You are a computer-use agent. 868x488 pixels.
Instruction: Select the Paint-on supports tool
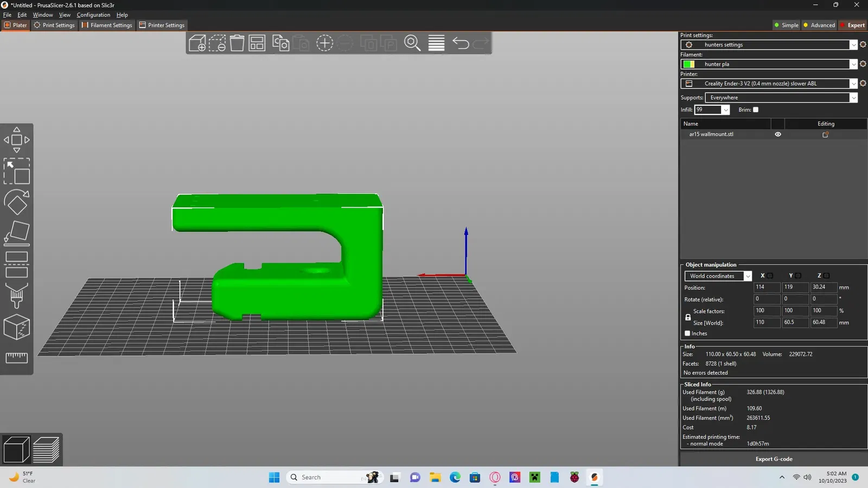click(17, 296)
